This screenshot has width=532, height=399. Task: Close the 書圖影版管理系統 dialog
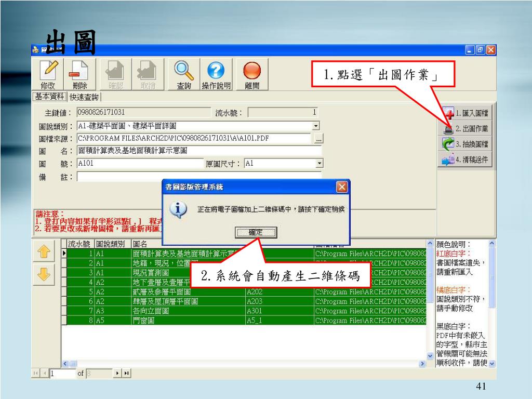coord(342,187)
